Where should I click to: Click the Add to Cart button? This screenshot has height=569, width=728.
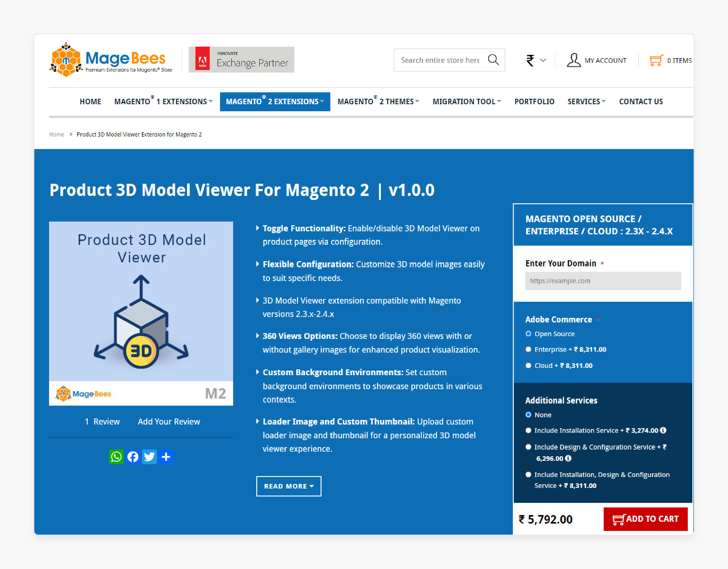coord(645,519)
